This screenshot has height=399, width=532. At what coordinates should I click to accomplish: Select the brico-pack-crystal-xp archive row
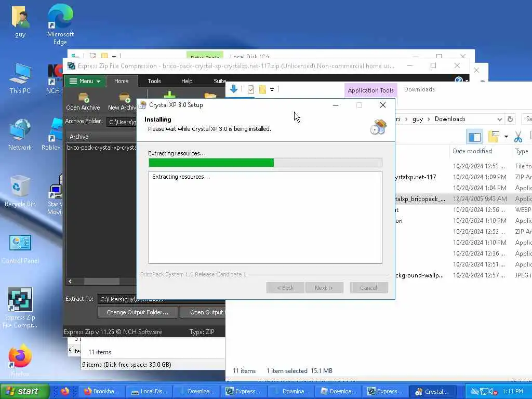click(x=101, y=148)
